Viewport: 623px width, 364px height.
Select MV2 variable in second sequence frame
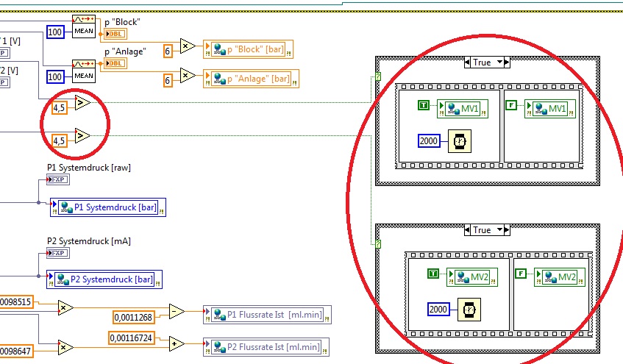560,277
